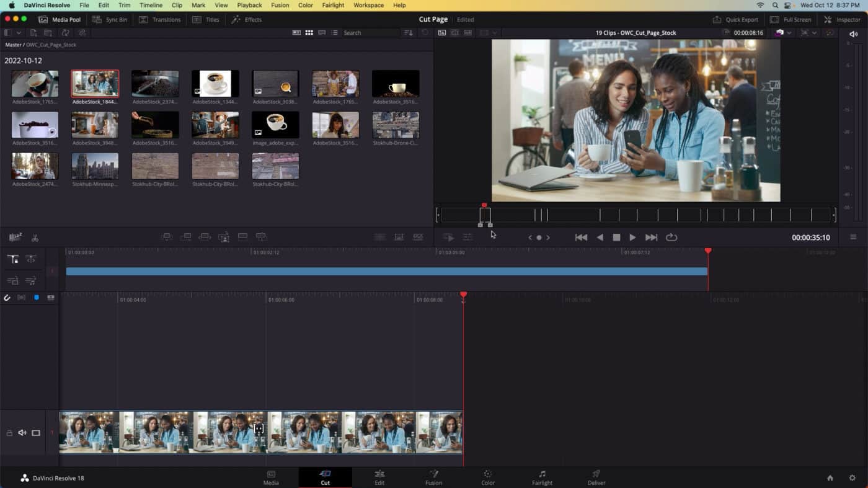
Task: Click the Append edit icon
Action: click(x=187, y=236)
